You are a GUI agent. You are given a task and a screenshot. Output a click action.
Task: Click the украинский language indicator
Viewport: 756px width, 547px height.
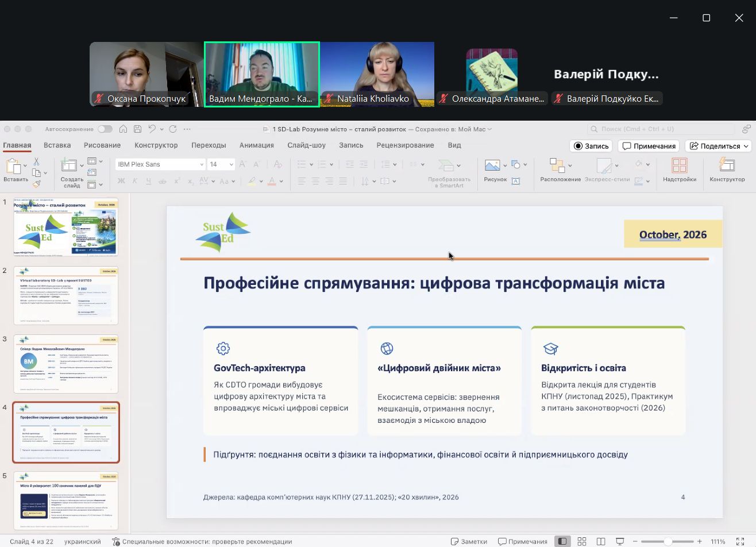point(83,541)
